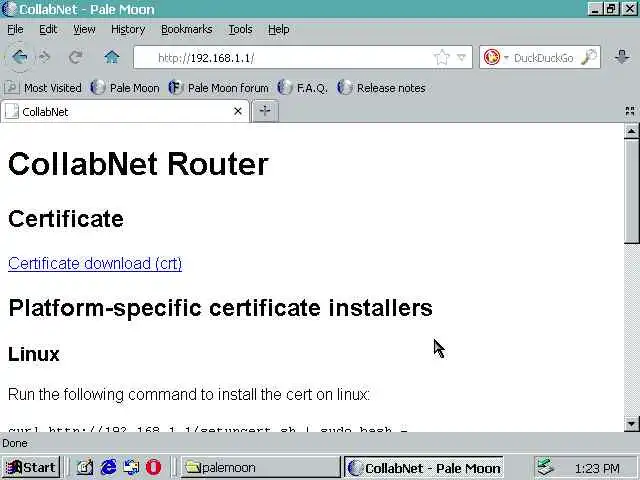Click the vertical scrollbar thumb

tap(631, 191)
